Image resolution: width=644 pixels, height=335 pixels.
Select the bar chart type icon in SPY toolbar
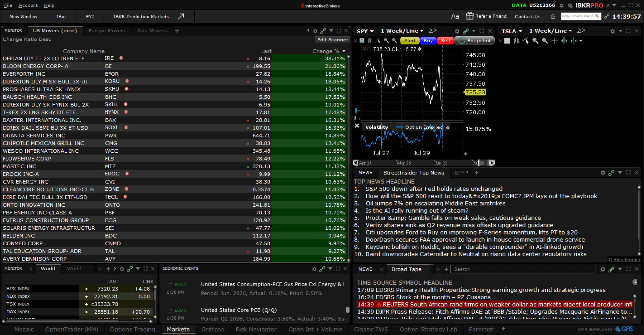click(x=370, y=41)
